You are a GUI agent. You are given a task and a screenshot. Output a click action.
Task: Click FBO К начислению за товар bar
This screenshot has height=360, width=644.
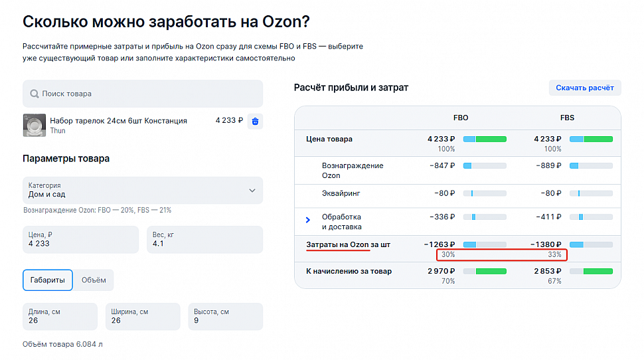[485, 271]
